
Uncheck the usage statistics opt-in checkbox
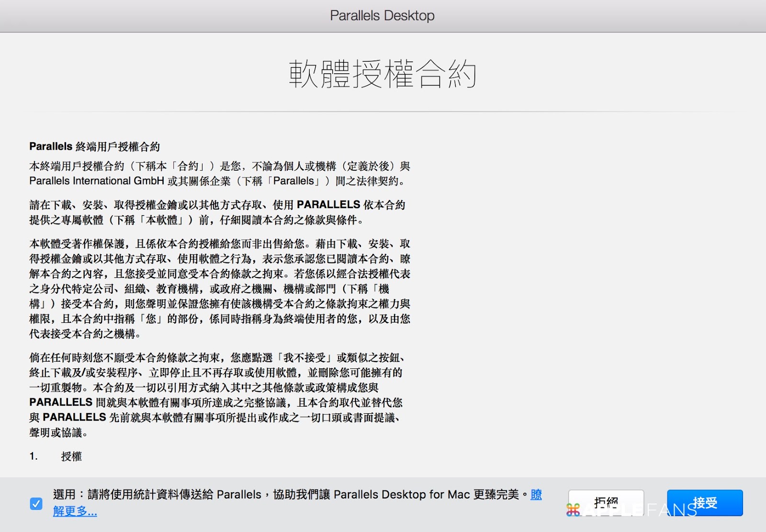pyautogui.click(x=36, y=503)
